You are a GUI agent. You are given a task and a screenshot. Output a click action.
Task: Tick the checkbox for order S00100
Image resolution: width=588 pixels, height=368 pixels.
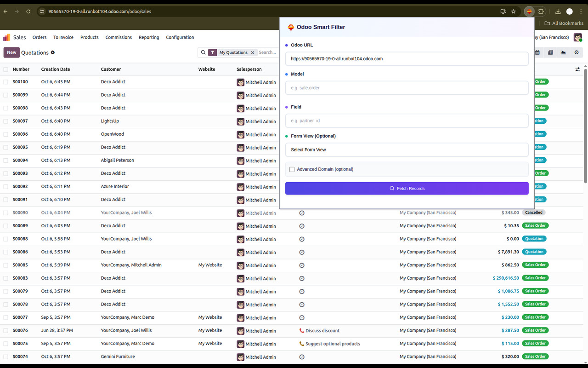point(6,82)
